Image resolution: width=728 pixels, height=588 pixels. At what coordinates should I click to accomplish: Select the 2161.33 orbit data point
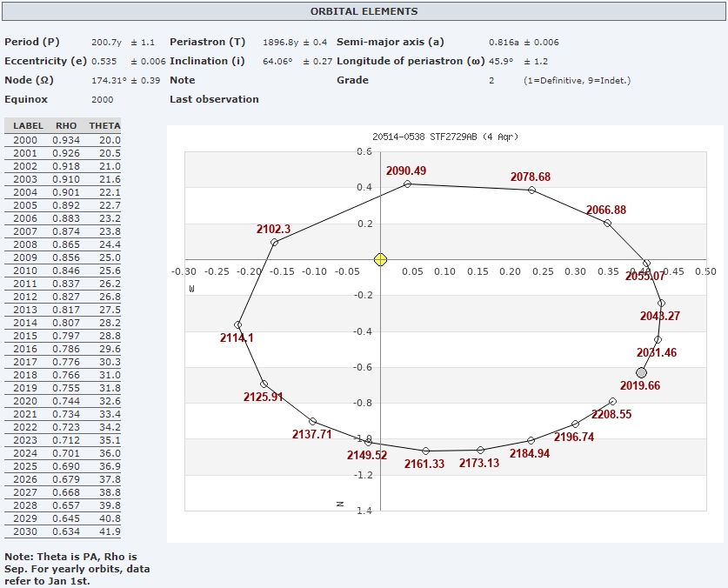point(425,451)
